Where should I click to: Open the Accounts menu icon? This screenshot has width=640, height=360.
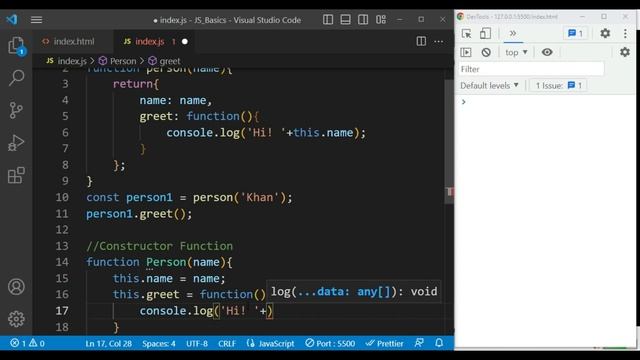[16, 287]
